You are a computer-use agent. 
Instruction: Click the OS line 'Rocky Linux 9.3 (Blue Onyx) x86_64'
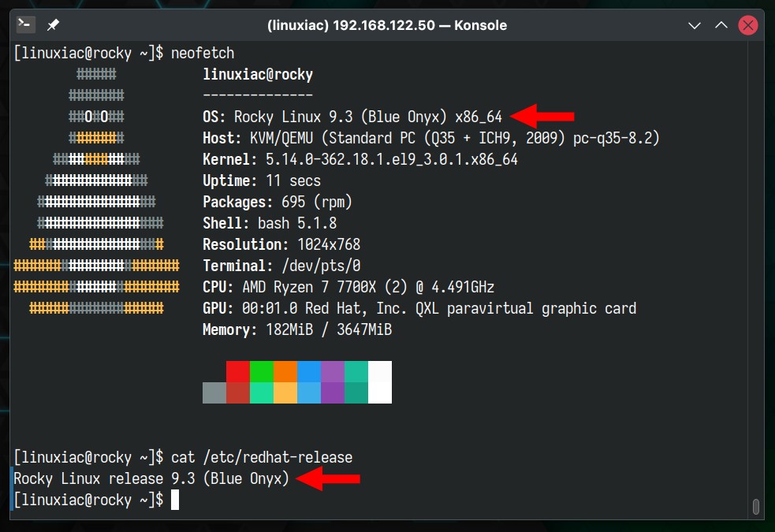pyautogui.click(x=367, y=117)
